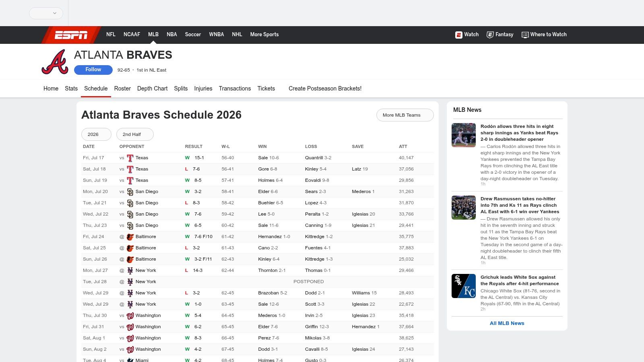644x362 pixels.
Task: Open NBA in top navigation
Action: pos(172,35)
